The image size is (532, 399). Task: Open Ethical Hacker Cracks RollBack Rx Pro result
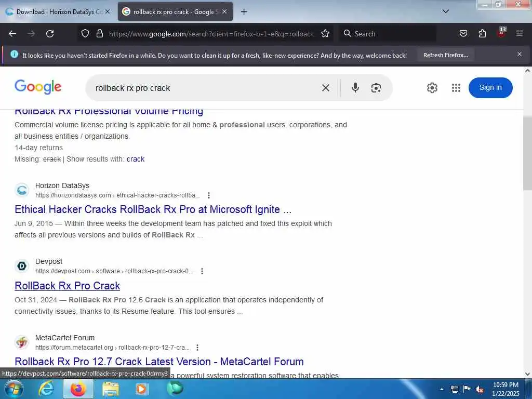tap(153, 209)
